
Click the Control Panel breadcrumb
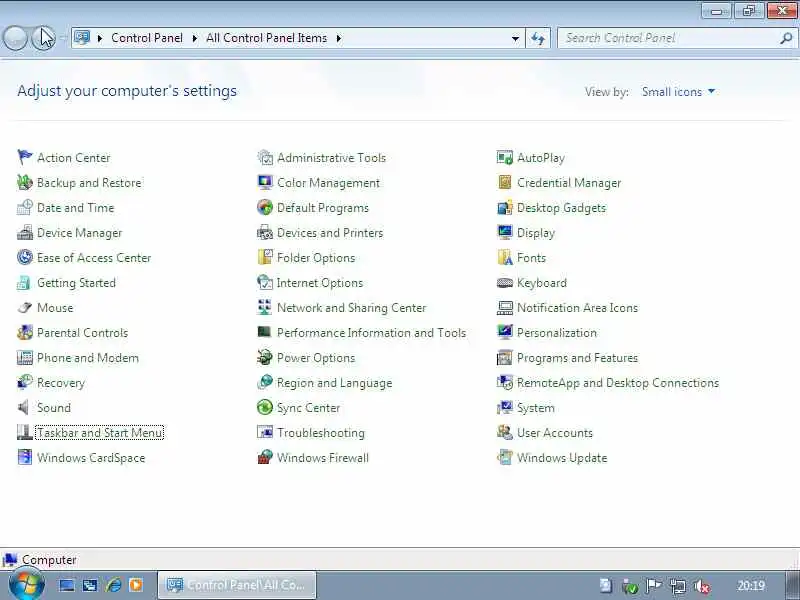(147, 38)
